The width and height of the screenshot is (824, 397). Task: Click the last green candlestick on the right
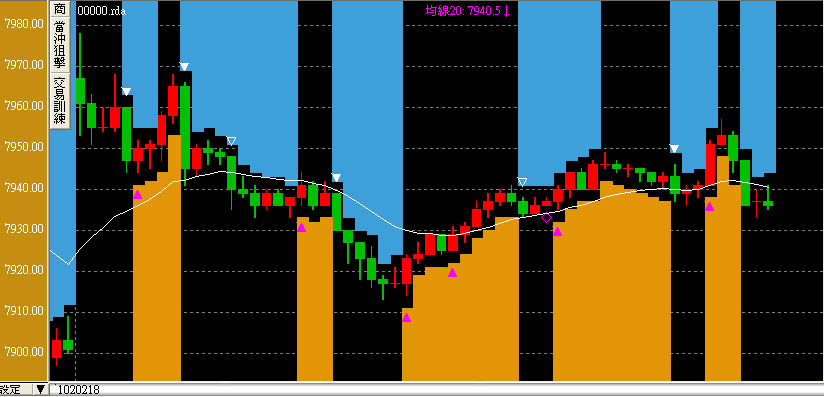point(768,203)
